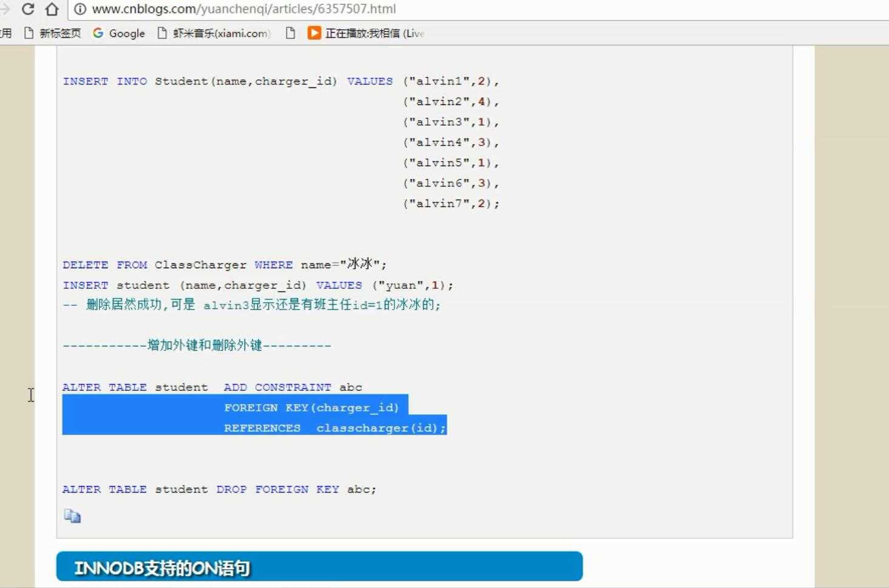889x588 pixels.
Task: Open the 虾米音乐(xiami.com) bookmark
Action: pos(214,33)
